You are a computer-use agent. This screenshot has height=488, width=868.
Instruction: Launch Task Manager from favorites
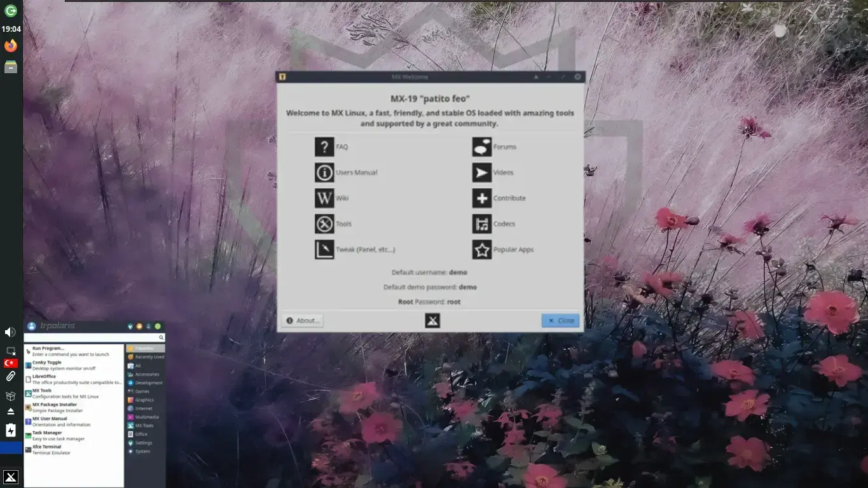pos(74,435)
